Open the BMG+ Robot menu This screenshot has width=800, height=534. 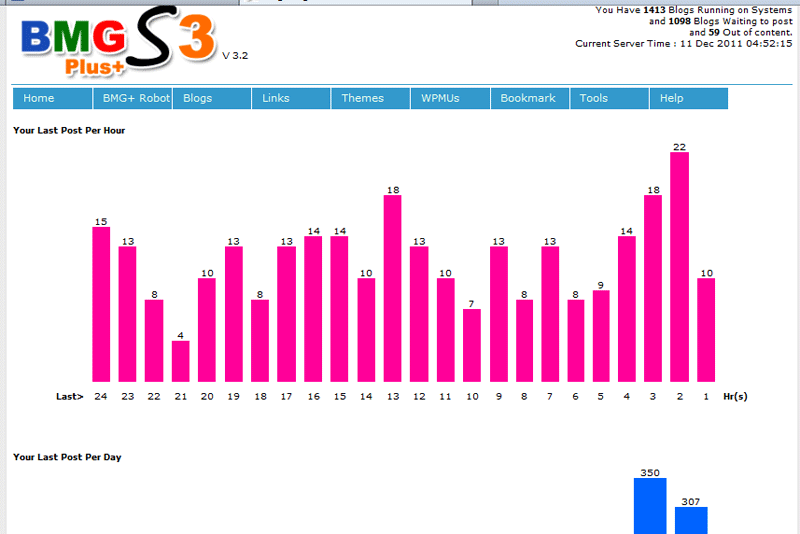point(133,98)
